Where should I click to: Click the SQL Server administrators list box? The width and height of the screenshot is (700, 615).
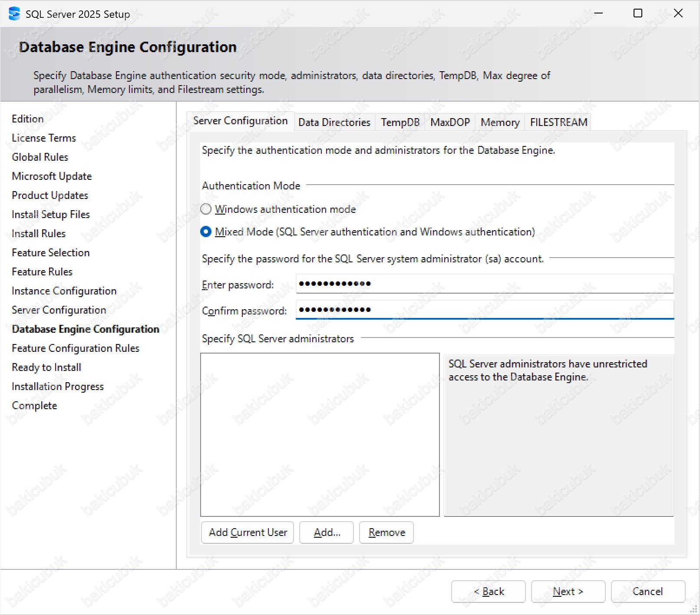click(x=320, y=435)
